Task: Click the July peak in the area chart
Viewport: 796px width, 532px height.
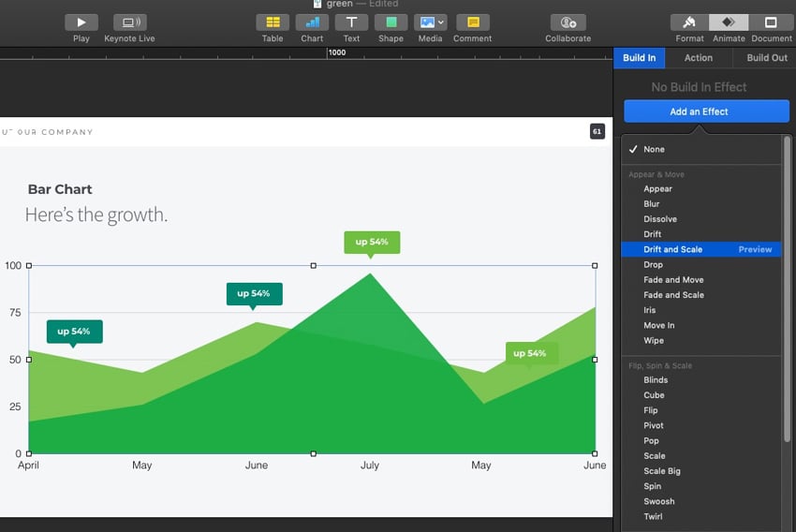Action: (371, 275)
